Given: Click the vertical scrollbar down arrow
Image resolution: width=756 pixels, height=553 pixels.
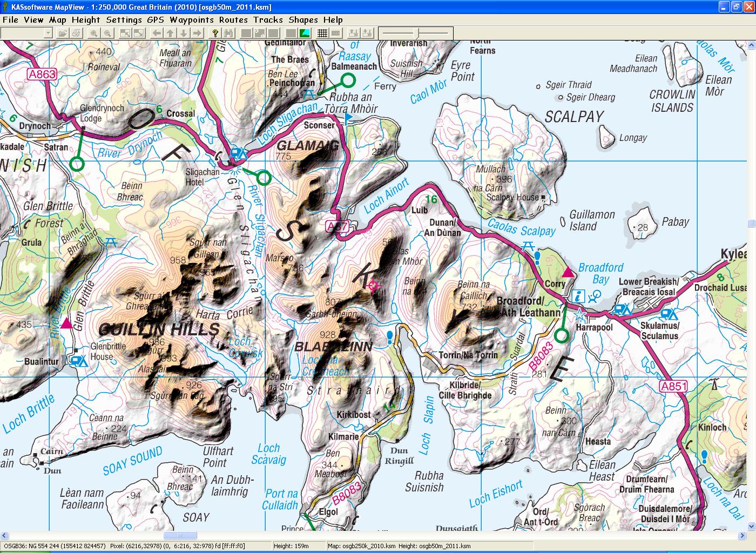Looking at the screenshot, I should coord(752,527).
